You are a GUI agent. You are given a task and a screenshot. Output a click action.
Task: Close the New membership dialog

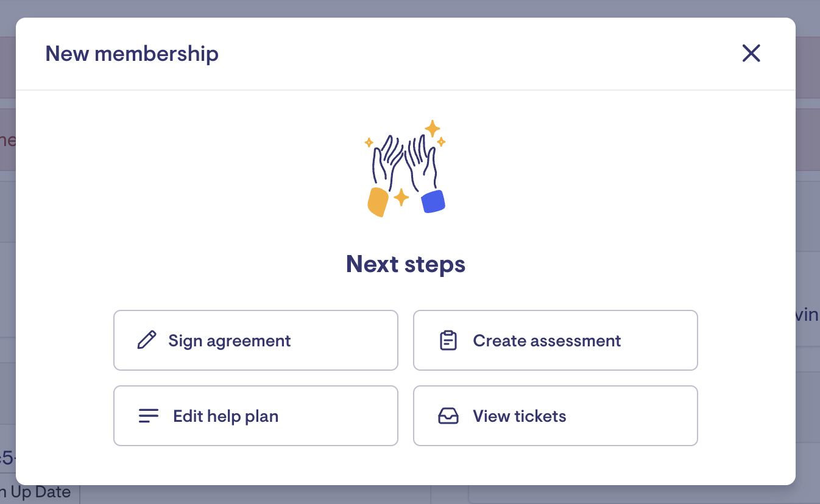click(751, 54)
